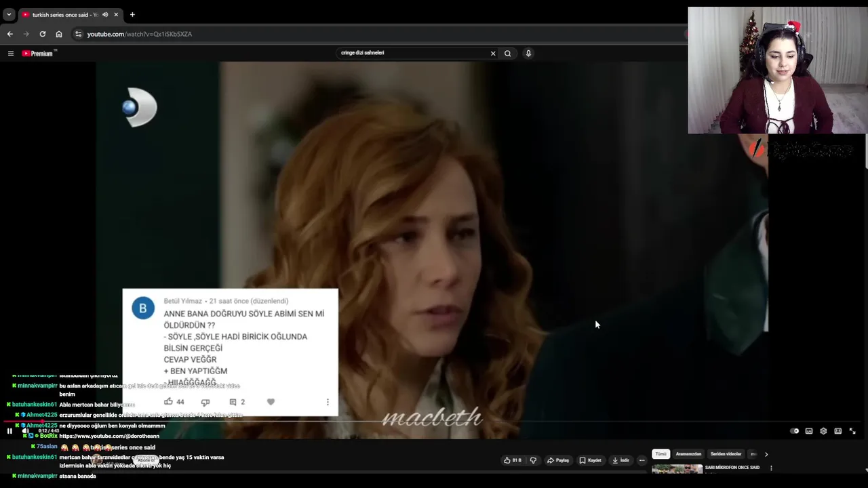Screen dimensions: 868x488
Task: Click the YouTube search magnifier button
Action: [507, 54]
